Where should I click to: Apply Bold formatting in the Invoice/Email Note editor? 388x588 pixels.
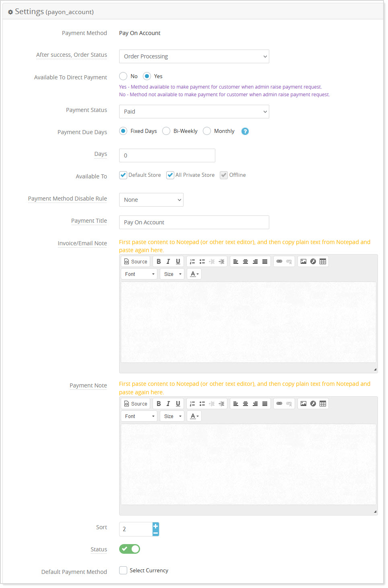159,261
